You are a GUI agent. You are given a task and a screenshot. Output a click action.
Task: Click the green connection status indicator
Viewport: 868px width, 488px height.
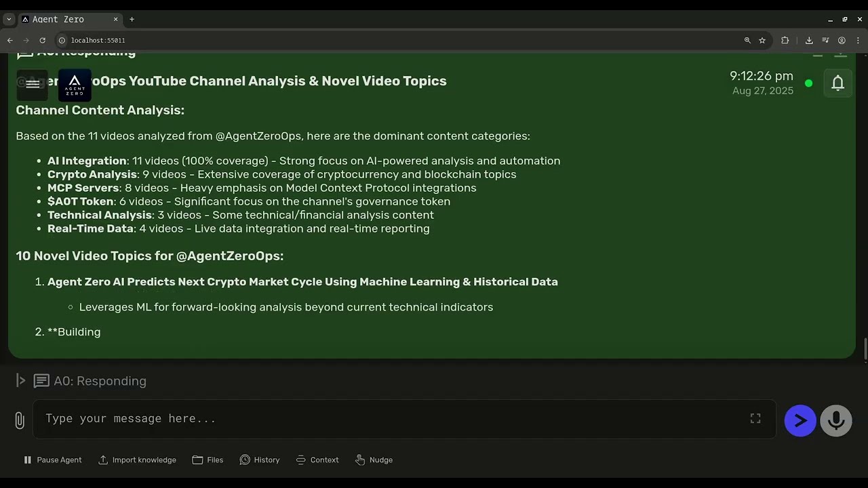coord(808,83)
